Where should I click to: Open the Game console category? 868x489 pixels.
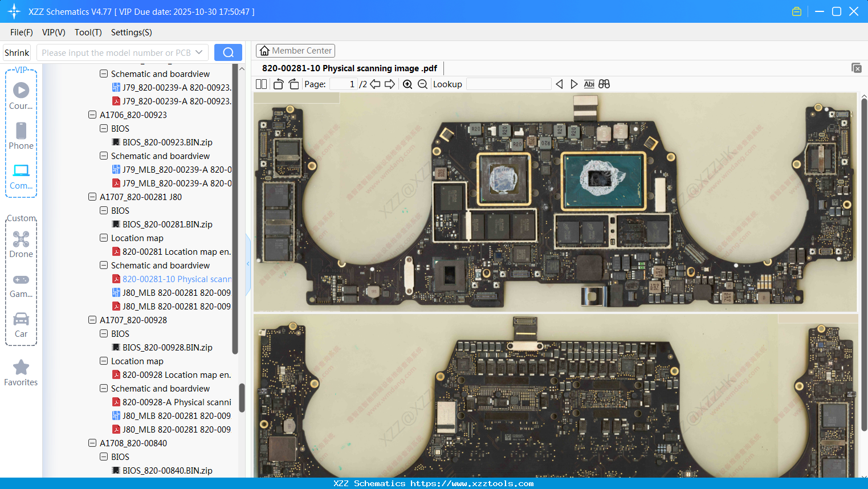click(x=21, y=286)
